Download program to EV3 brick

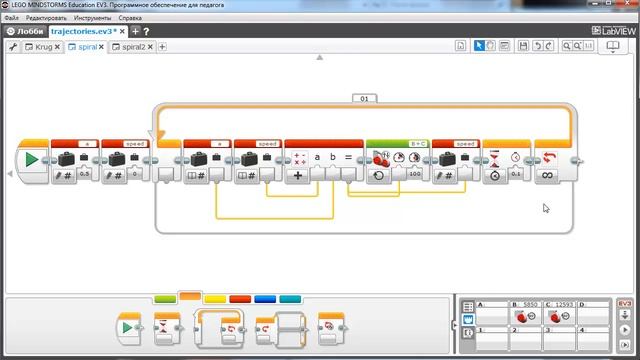625,315
